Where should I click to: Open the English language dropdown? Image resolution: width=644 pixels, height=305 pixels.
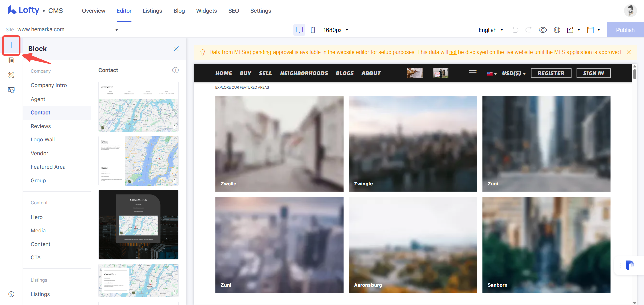point(491,30)
